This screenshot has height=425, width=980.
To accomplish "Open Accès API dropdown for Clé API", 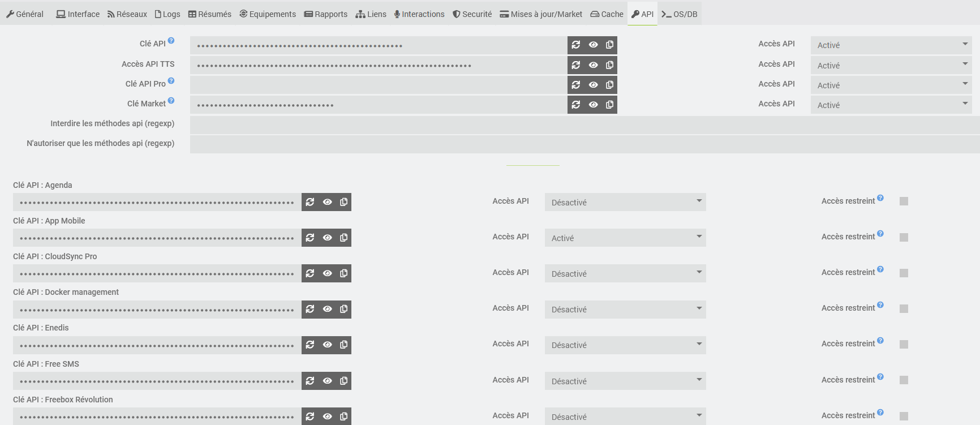I will coord(891,45).
